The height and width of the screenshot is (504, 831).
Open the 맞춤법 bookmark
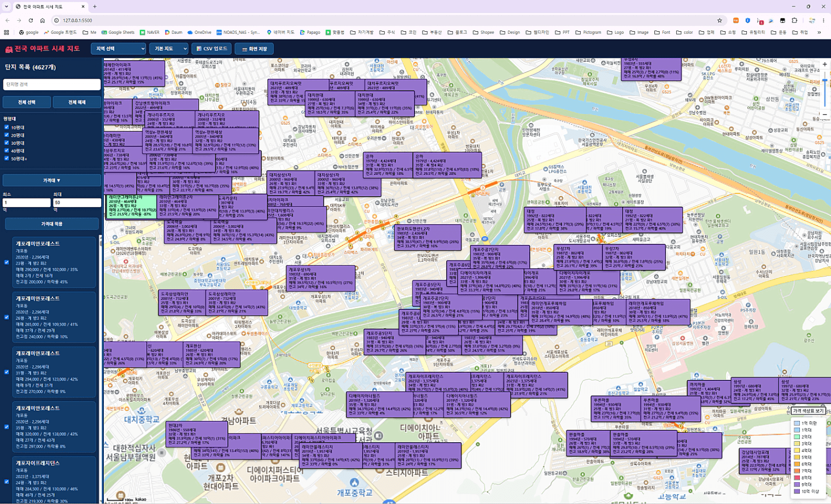coord(335,32)
